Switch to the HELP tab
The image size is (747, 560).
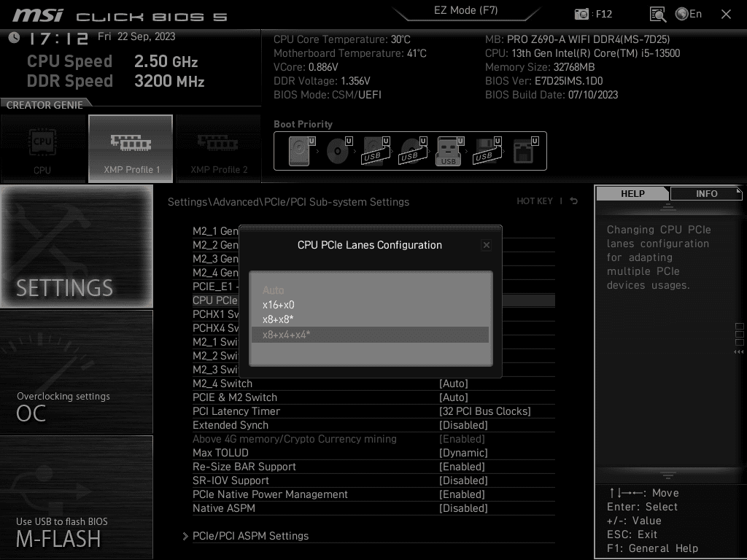coord(632,193)
